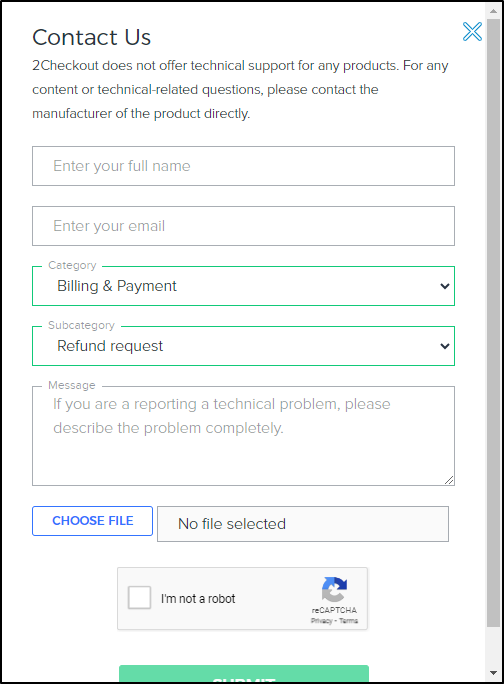Click the Category dropdown chevron arrow
The width and height of the screenshot is (504, 684).
(x=445, y=286)
